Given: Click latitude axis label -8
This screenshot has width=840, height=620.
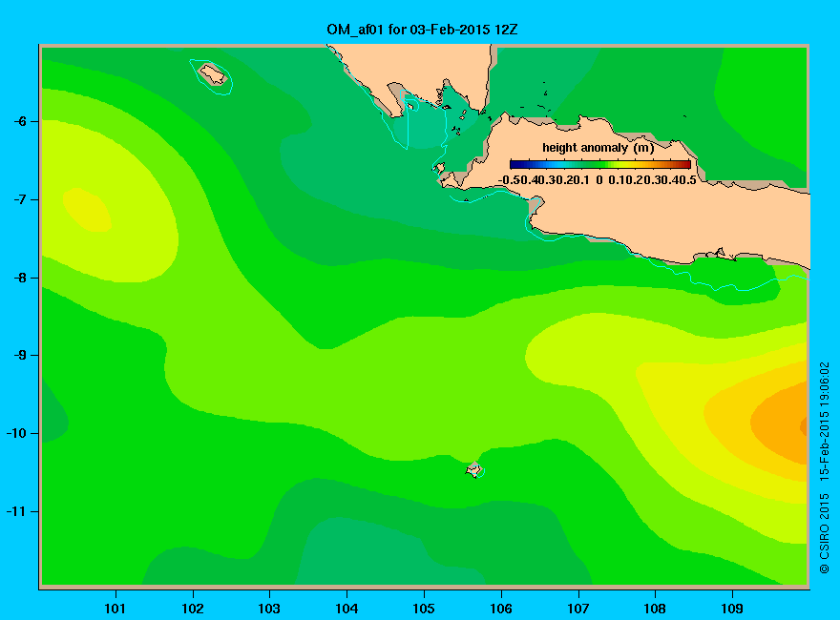Looking at the screenshot, I should point(20,278).
